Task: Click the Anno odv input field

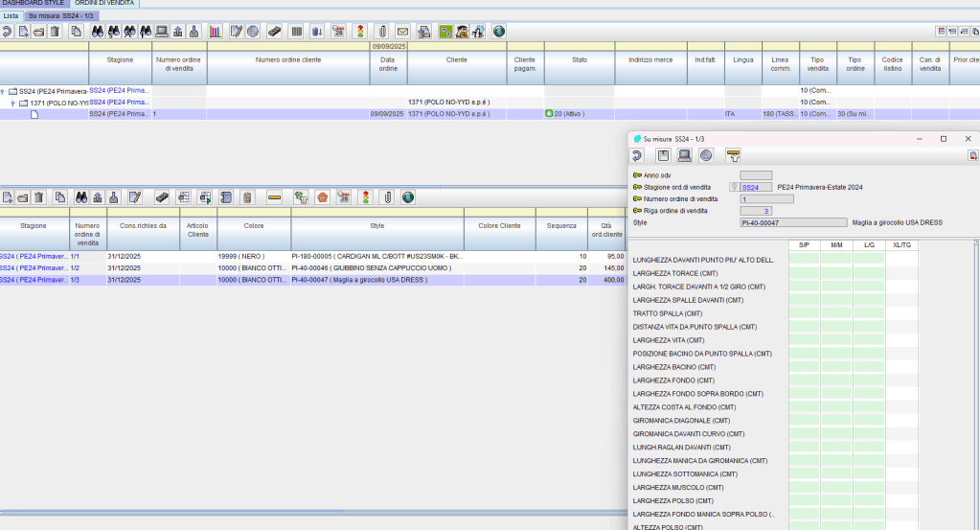Action: pyautogui.click(x=756, y=175)
